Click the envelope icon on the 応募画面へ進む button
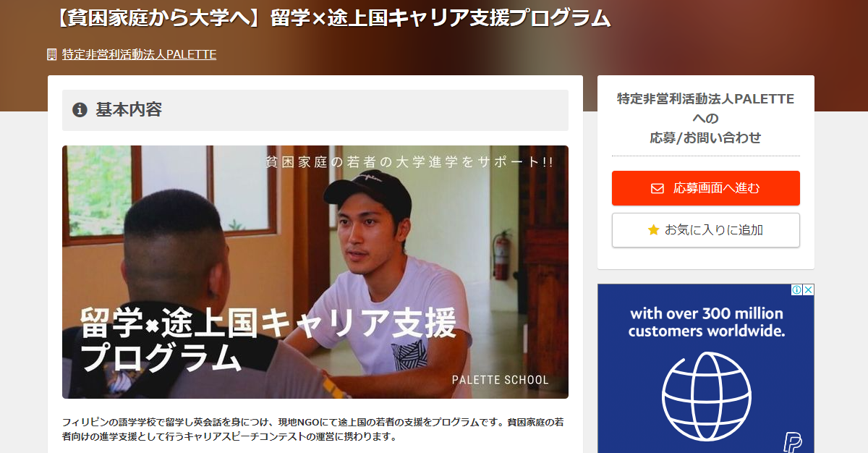868x453 pixels. [x=657, y=188]
